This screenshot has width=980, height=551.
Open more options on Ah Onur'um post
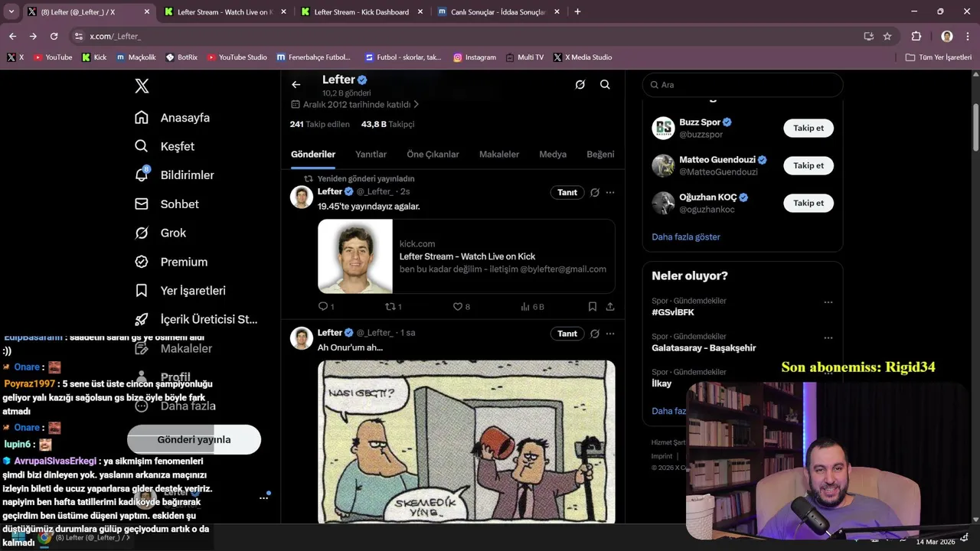pos(610,334)
